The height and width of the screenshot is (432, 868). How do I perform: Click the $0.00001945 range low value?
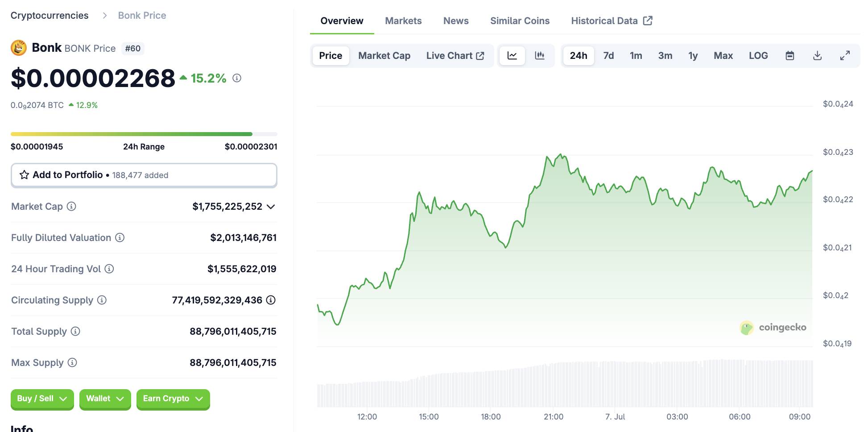click(x=37, y=147)
